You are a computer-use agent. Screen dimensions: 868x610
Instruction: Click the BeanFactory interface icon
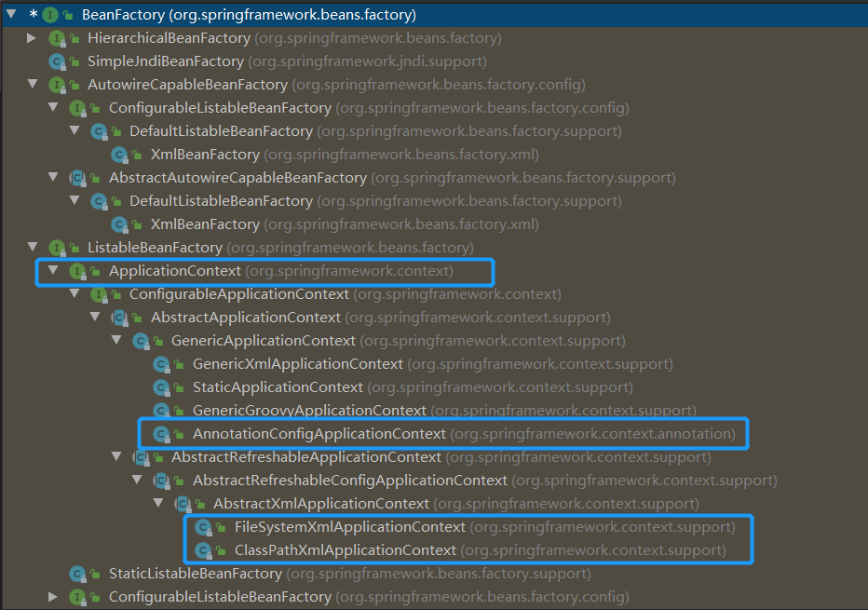50,15
